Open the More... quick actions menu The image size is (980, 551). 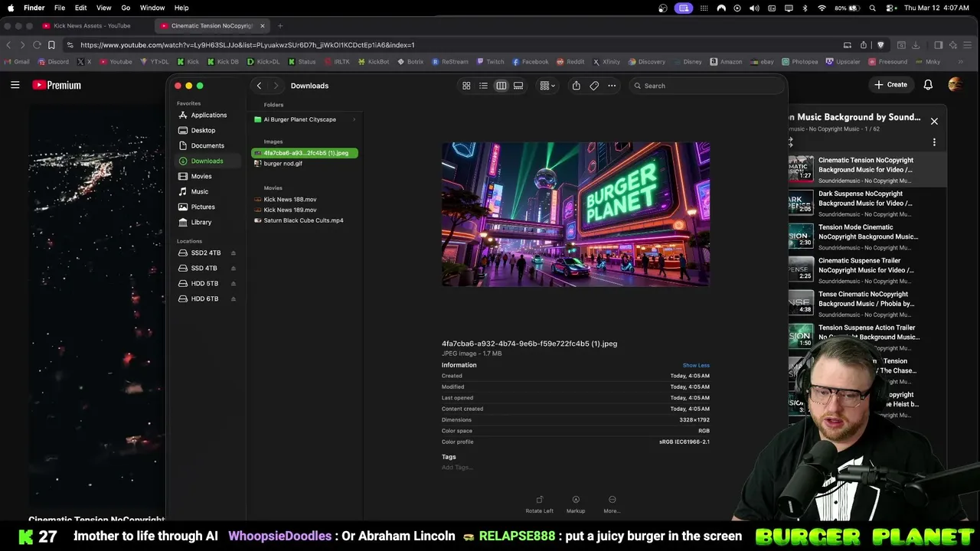(x=612, y=504)
